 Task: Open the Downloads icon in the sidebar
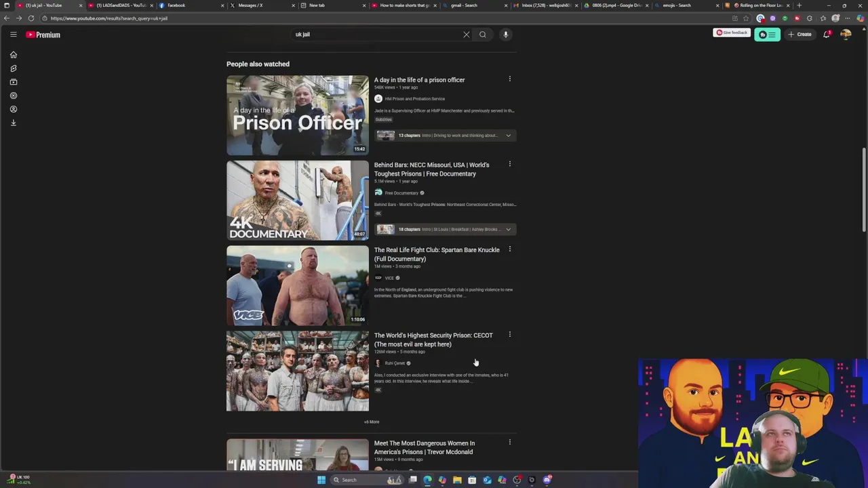coord(13,123)
